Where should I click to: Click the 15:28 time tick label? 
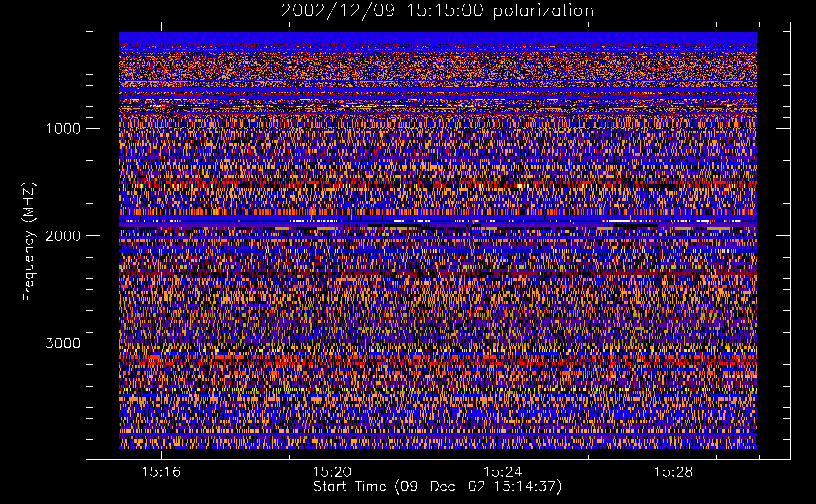click(674, 472)
